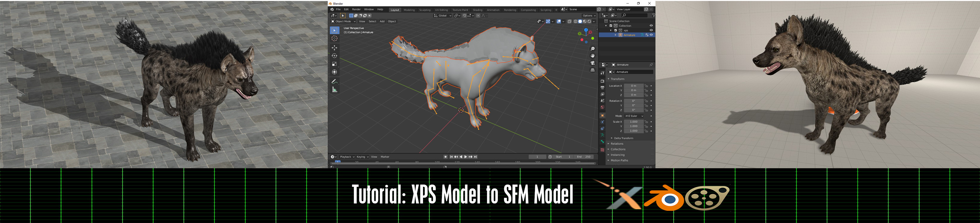Viewport: 980px width, 223px height.
Task: Open the Render menu
Action: point(356,10)
